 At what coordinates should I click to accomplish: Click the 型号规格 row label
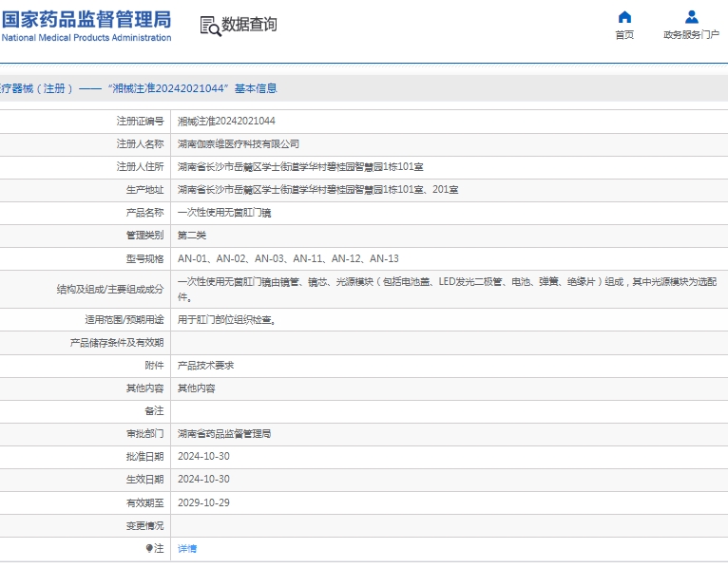[144, 258]
